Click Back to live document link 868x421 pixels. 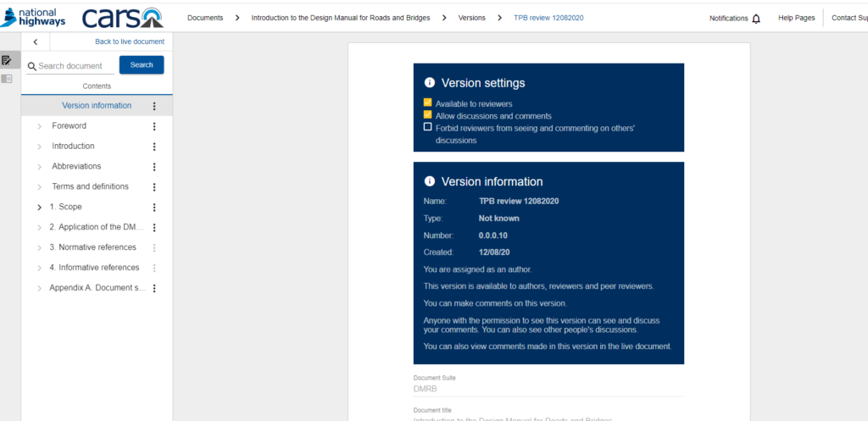tap(130, 42)
